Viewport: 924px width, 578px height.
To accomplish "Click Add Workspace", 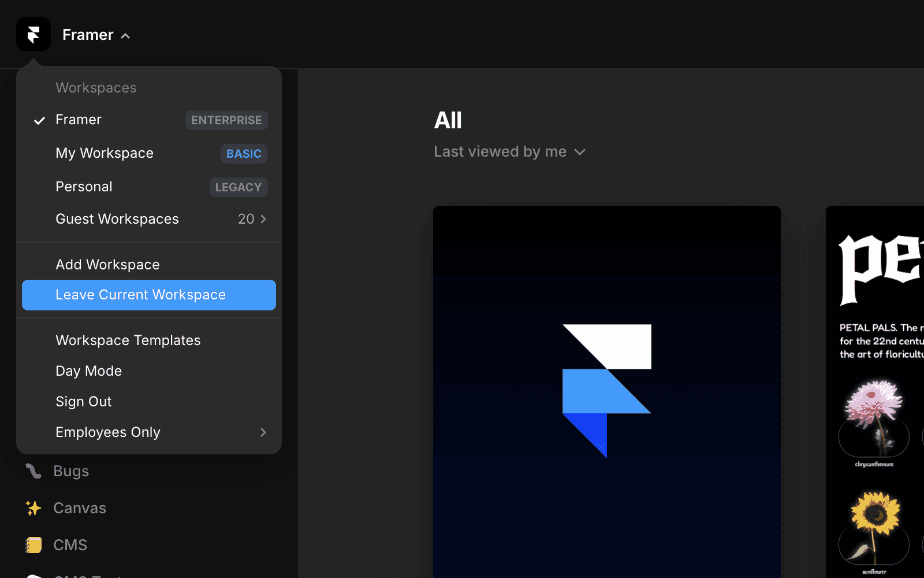I will coord(107,264).
